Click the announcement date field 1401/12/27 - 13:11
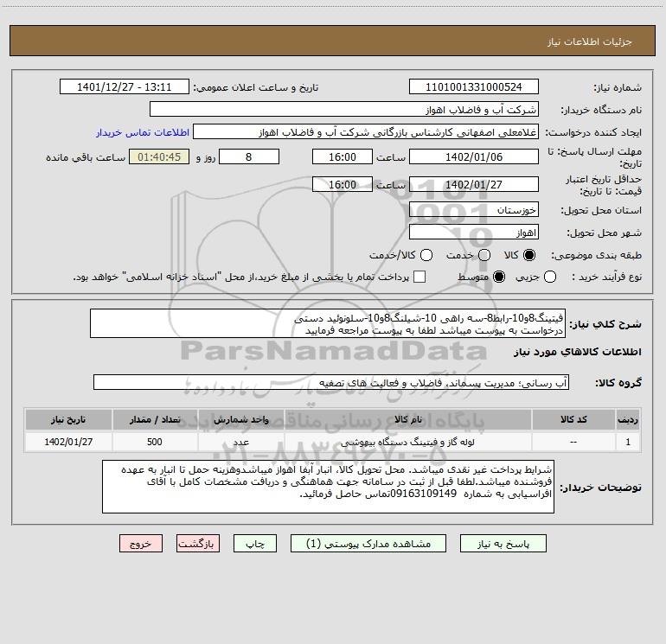Screen dimensions: 666x644 click(x=124, y=87)
